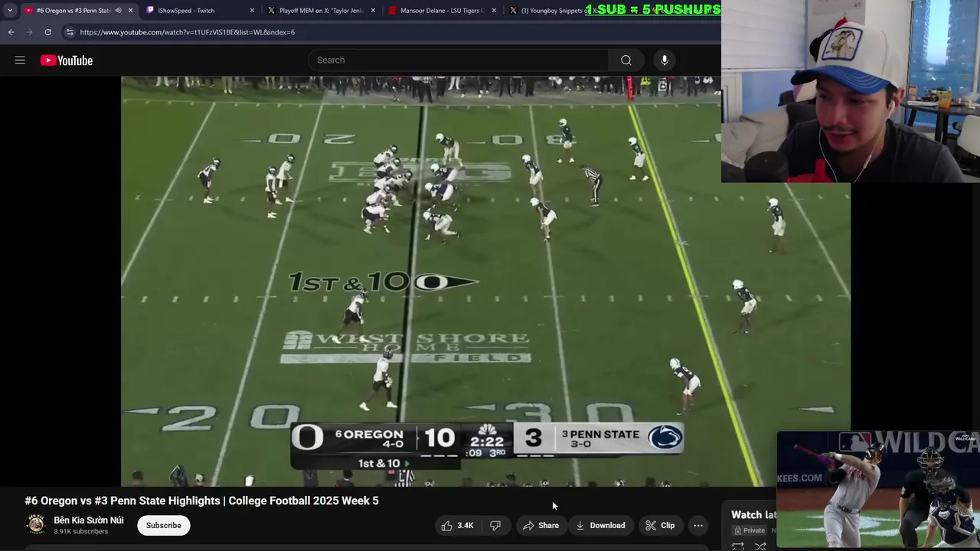Close the IShowSpeed - Twitch tab

[252, 11]
